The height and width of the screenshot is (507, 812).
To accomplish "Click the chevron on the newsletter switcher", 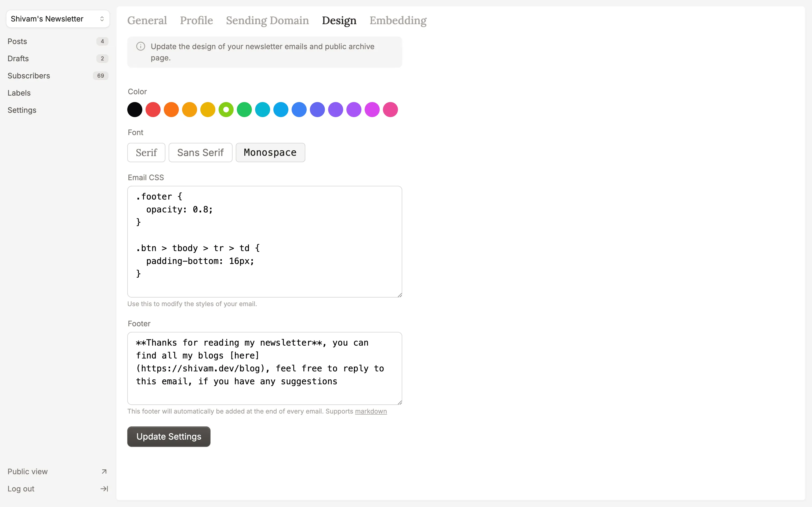I will tap(102, 19).
